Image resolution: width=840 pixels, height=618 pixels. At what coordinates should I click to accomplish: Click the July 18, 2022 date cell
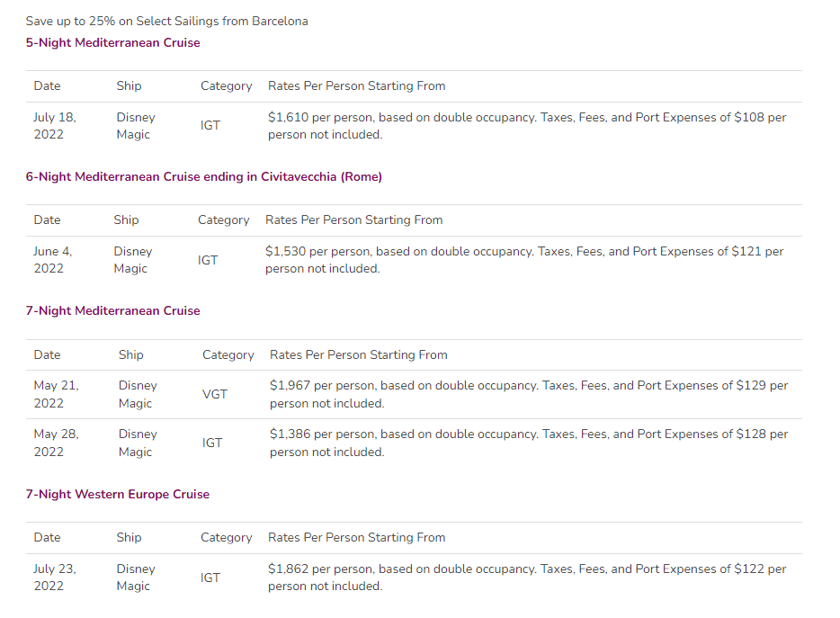55,126
